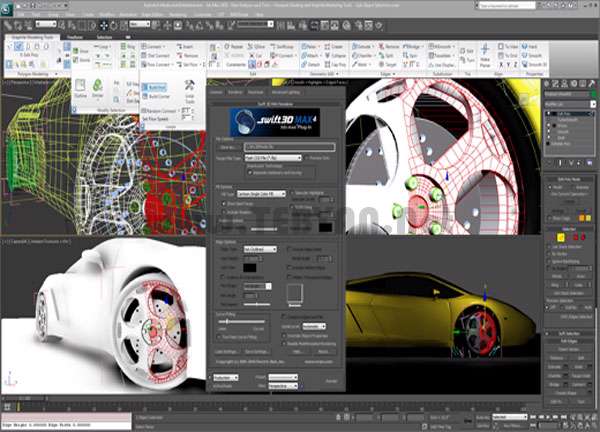This screenshot has height=432, width=600.
Task: Click the Grow selection tool
Action: pos(81,51)
